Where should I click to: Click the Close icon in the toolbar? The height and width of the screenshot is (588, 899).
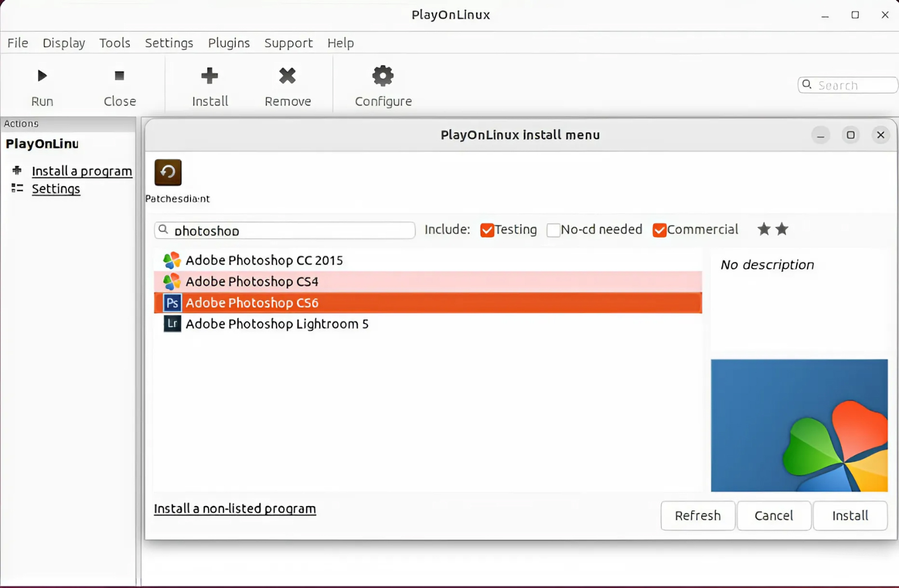point(119,76)
